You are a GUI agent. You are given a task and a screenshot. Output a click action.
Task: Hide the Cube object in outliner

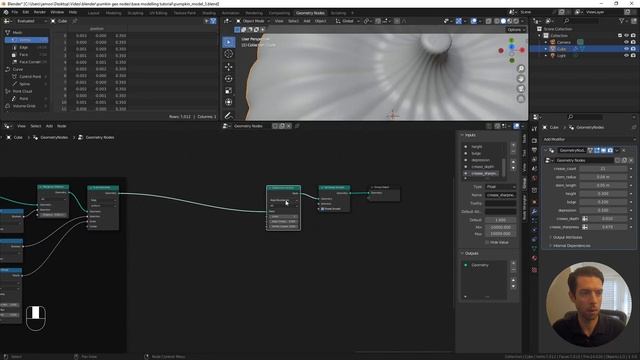[x=627, y=49]
